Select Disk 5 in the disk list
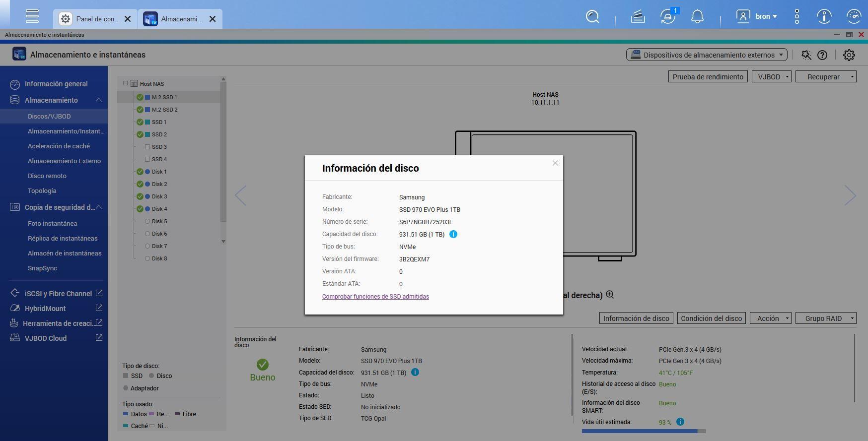868x441 pixels. click(159, 221)
